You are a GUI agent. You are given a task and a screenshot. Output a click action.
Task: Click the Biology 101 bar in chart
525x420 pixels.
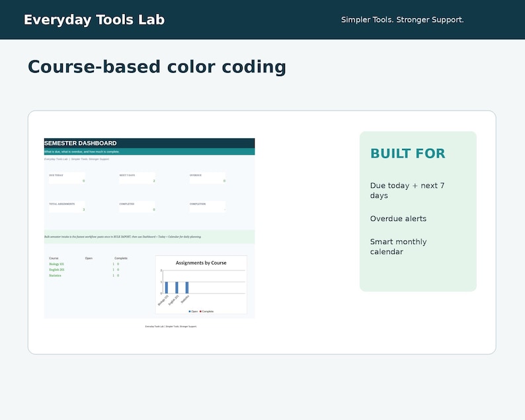coord(167,287)
